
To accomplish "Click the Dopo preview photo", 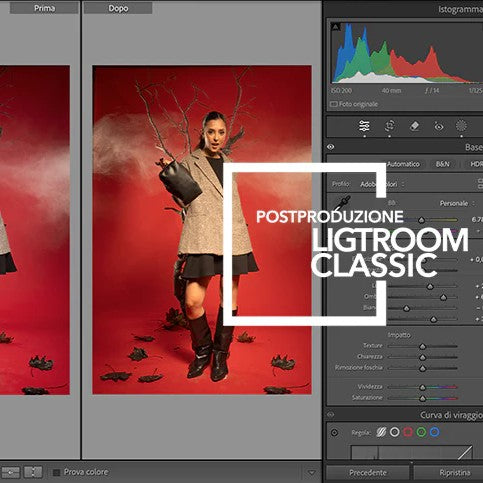I will (x=202, y=230).
